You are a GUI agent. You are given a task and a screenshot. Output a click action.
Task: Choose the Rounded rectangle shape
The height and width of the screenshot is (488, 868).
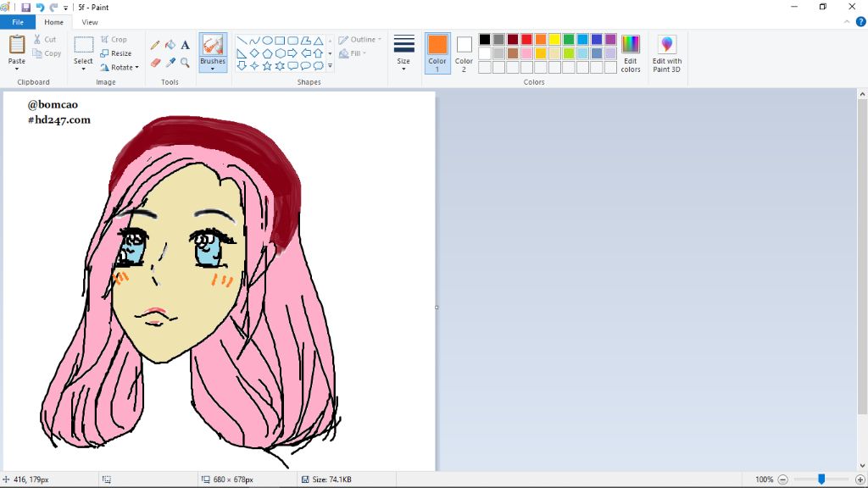coord(292,41)
